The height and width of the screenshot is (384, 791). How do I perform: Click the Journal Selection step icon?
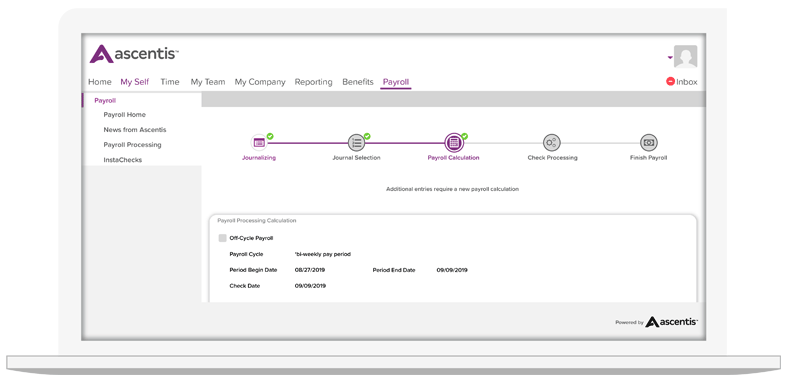tap(356, 143)
